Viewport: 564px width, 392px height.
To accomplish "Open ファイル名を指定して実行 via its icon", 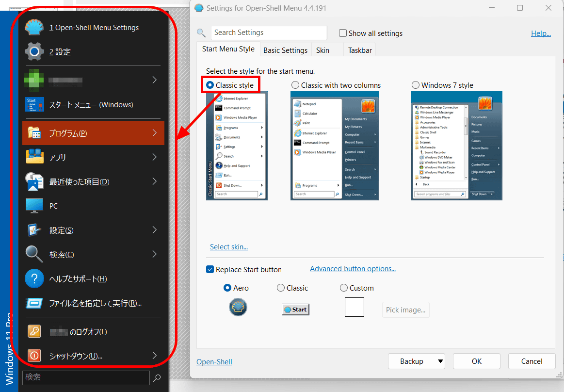I will point(34,302).
